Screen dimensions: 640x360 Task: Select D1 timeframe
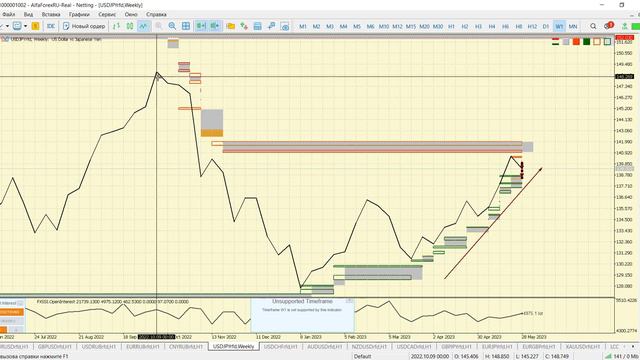click(546, 26)
